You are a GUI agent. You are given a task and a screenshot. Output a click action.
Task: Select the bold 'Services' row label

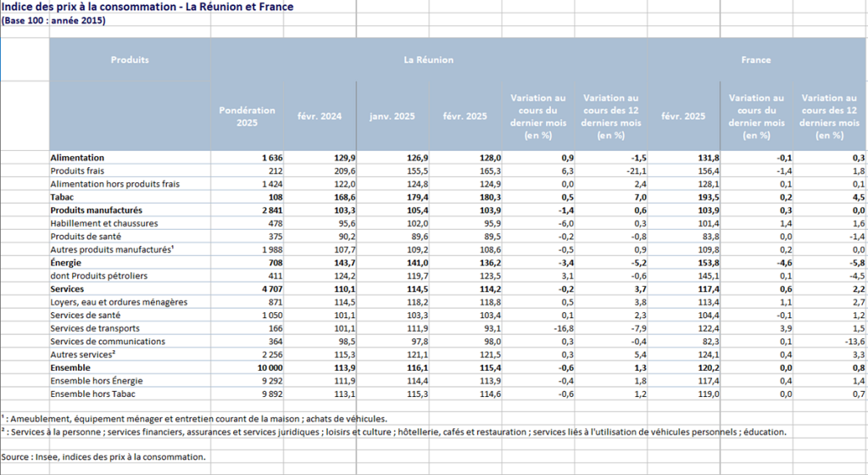pyautogui.click(x=67, y=289)
